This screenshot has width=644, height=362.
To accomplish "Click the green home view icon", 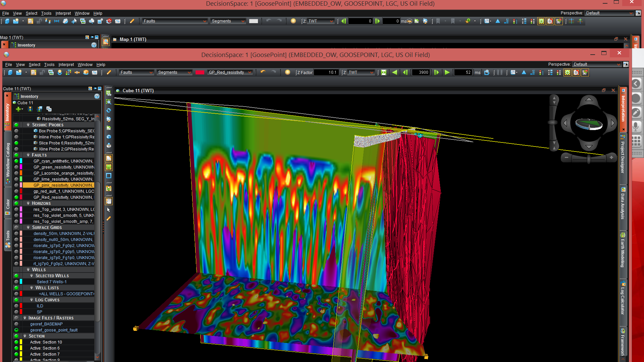I will (x=109, y=128).
